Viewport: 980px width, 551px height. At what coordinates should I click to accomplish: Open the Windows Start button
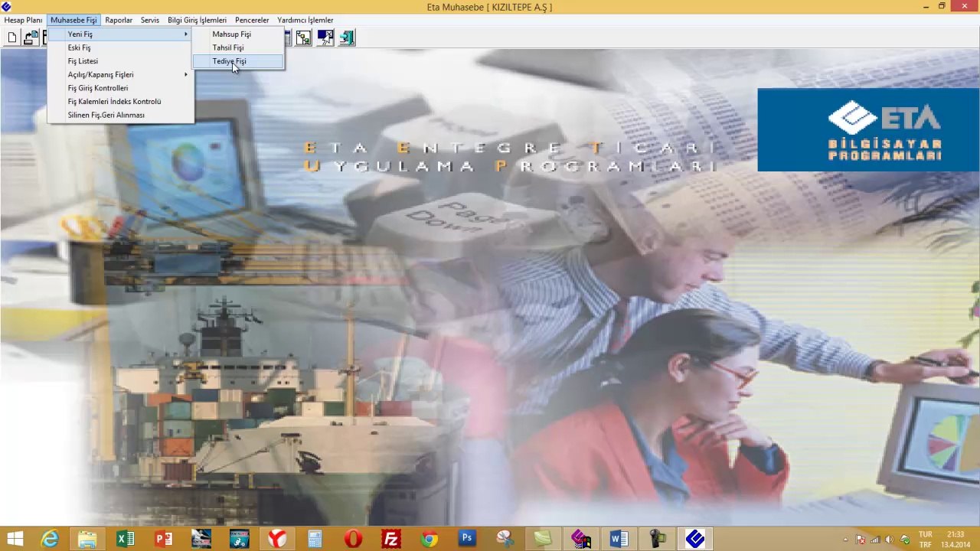click(15, 540)
